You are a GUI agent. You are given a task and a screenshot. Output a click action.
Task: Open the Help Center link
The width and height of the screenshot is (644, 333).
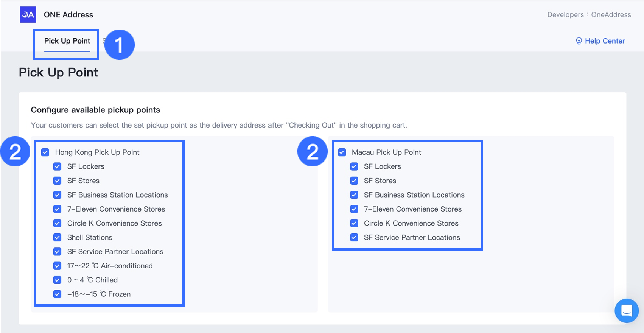(605, 41)
